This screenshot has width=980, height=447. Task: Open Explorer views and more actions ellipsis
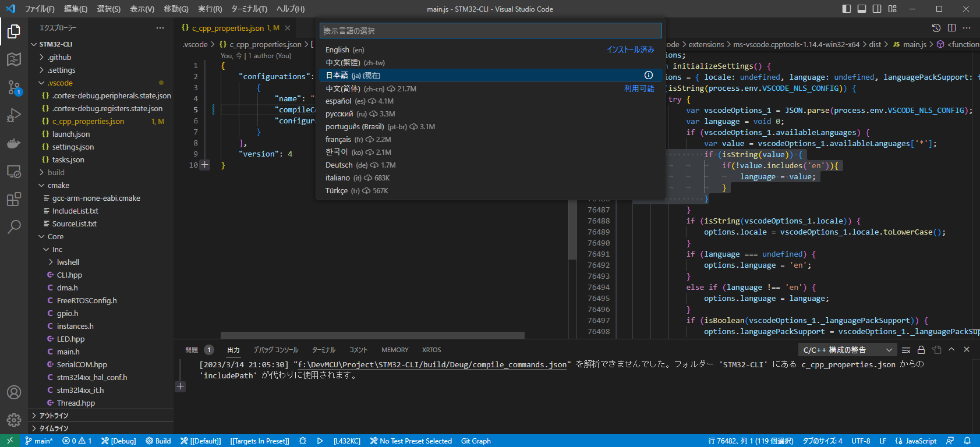point(160,28)
